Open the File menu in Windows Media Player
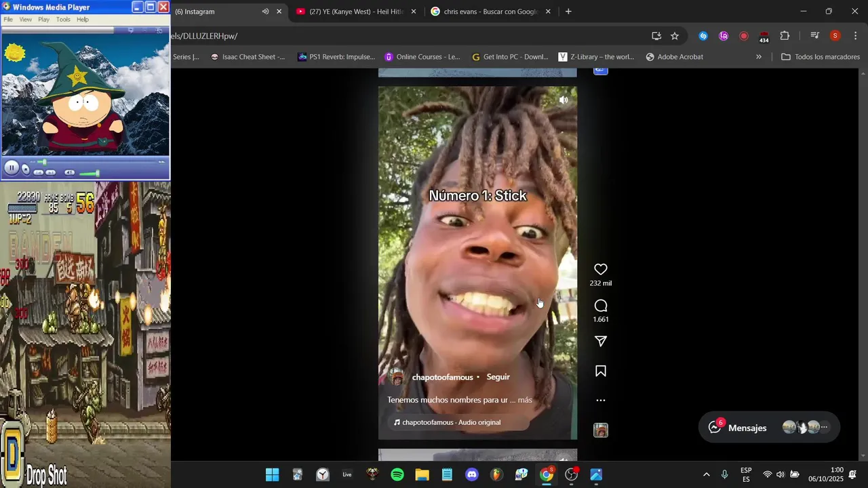Screen dimensions: 868x488 click(x=8, y=20)
